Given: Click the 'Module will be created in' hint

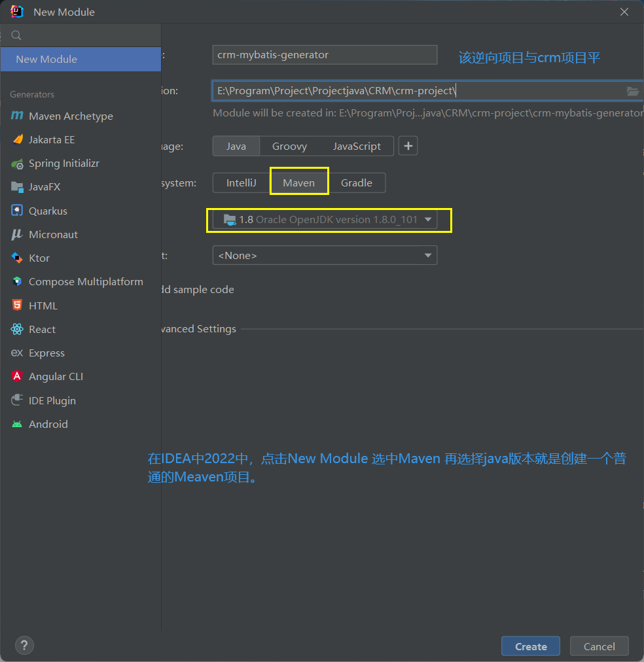Looking at the screenshot, I should tap(428, 113).
